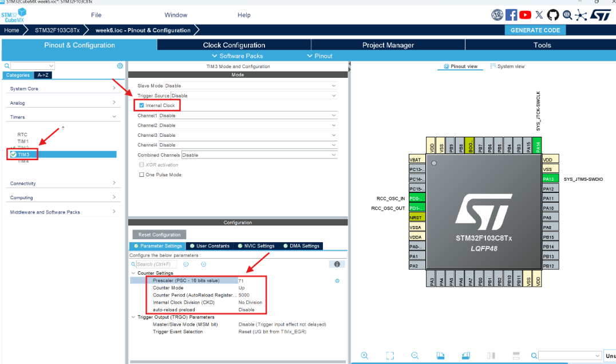Screen dimensions: 616x364
Task: Open the Help menu
Action: [x=244, y=15]
